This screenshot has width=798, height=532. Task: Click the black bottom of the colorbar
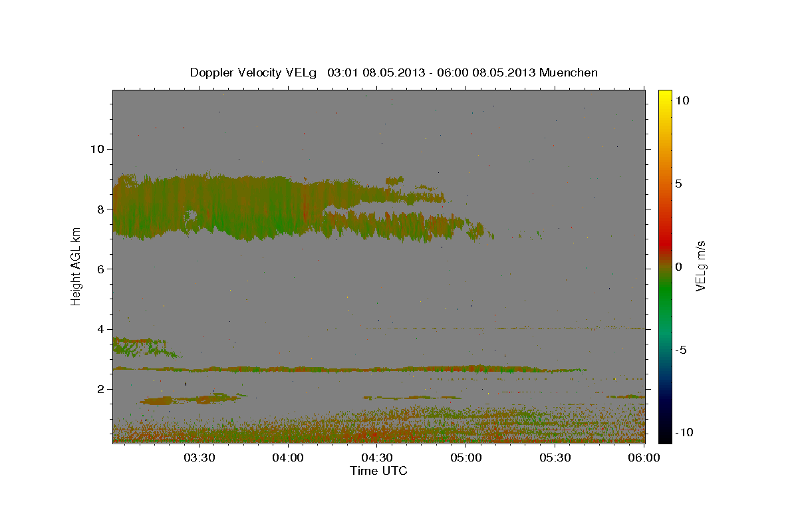(664, 437)
